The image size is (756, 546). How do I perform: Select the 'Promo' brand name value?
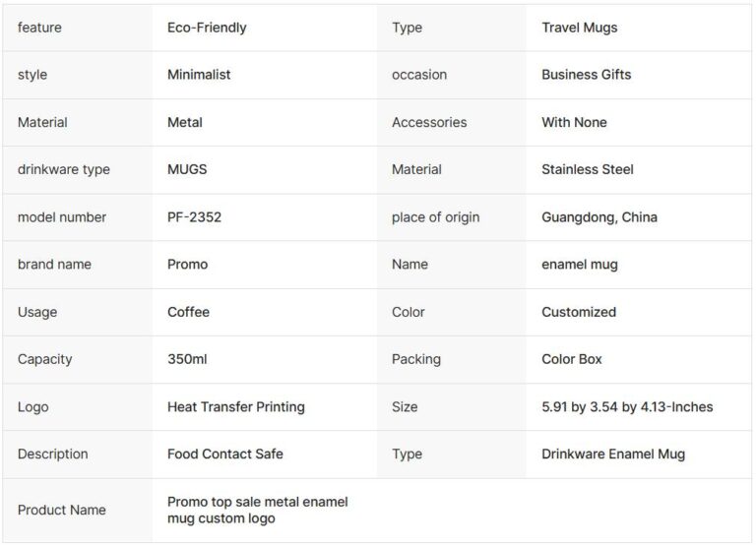pyautogui.click(x=187, y=264)
